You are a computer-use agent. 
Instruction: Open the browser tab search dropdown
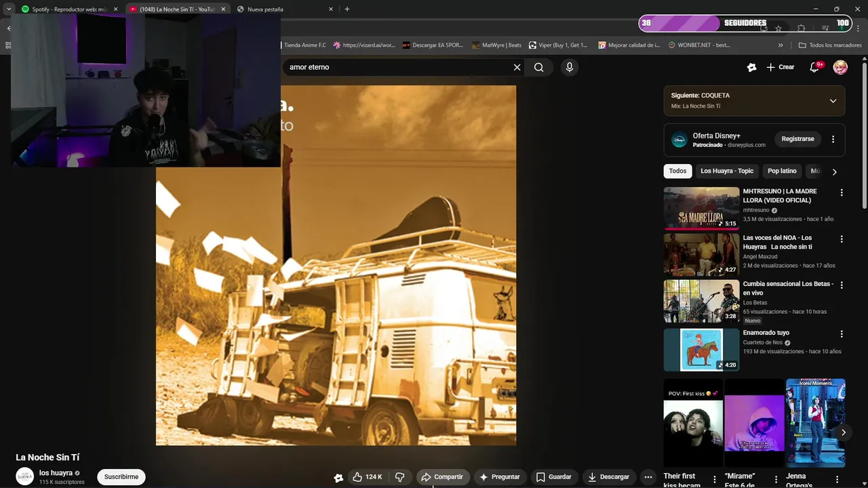8,9
